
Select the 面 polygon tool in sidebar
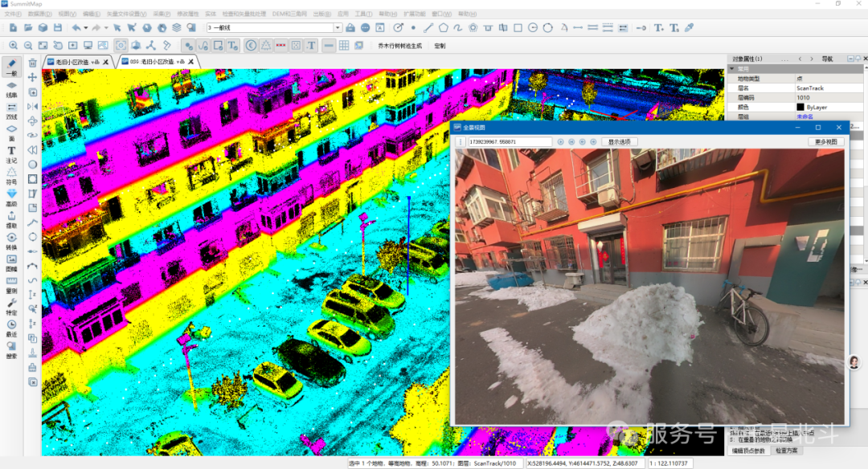coord(11,133)
